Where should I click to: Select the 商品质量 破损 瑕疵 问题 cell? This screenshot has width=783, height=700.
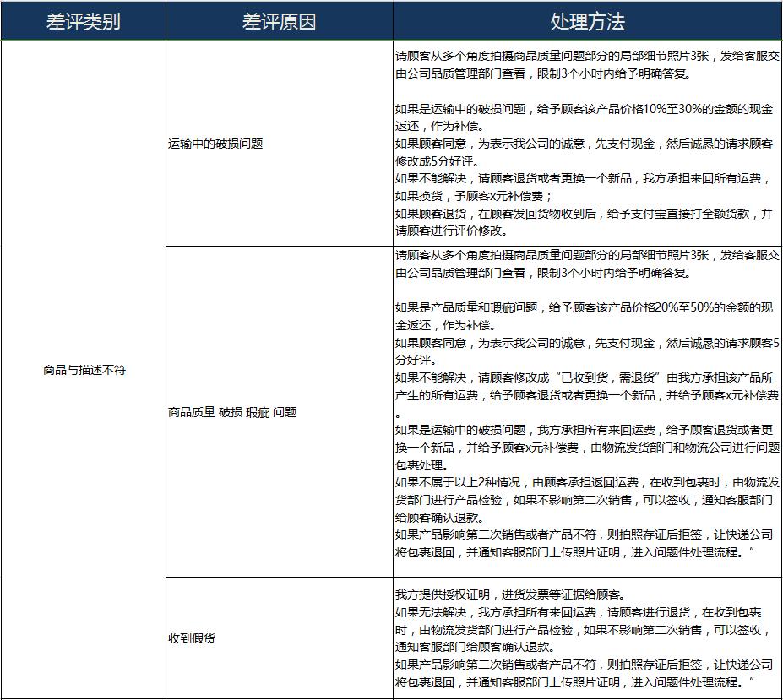(x=232, y=412)
